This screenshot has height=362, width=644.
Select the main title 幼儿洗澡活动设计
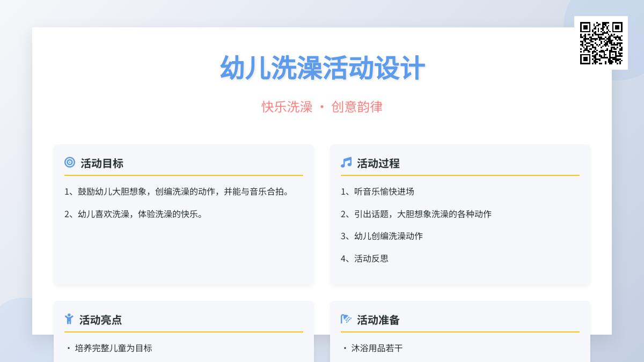click(x=322, y=68)
